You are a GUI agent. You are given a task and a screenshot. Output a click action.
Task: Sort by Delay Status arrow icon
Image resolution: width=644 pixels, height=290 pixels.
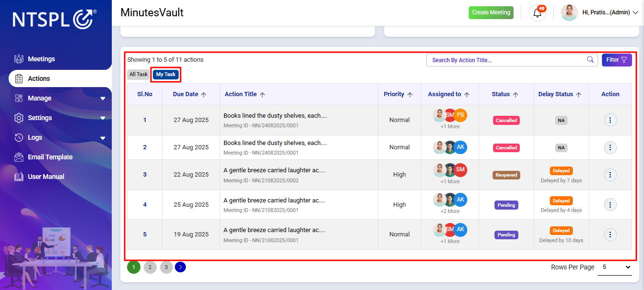pyautogui.click(x=579, y=95)
